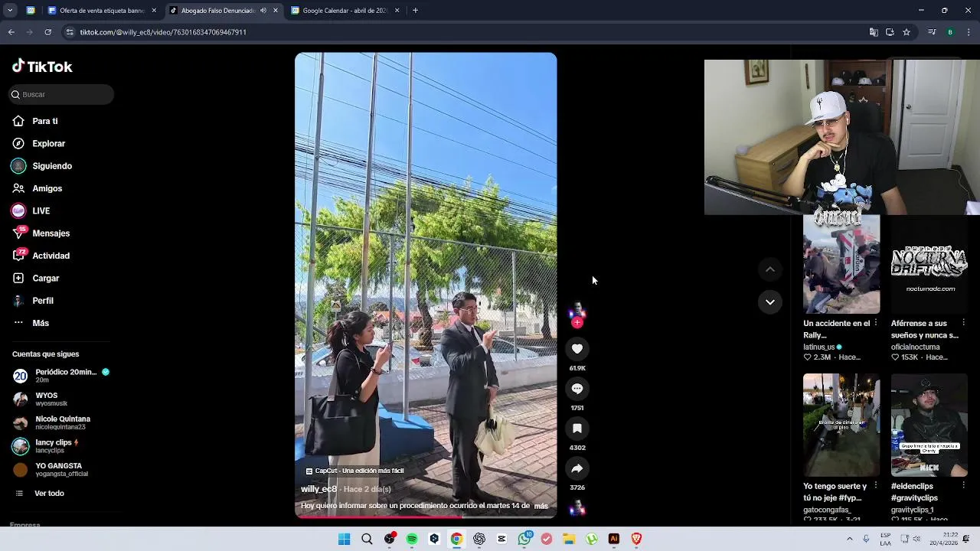This screenshot has height=551, width=980.
Task: Go to Siguiendo in the sidebar
Action: tap(42, 166)
